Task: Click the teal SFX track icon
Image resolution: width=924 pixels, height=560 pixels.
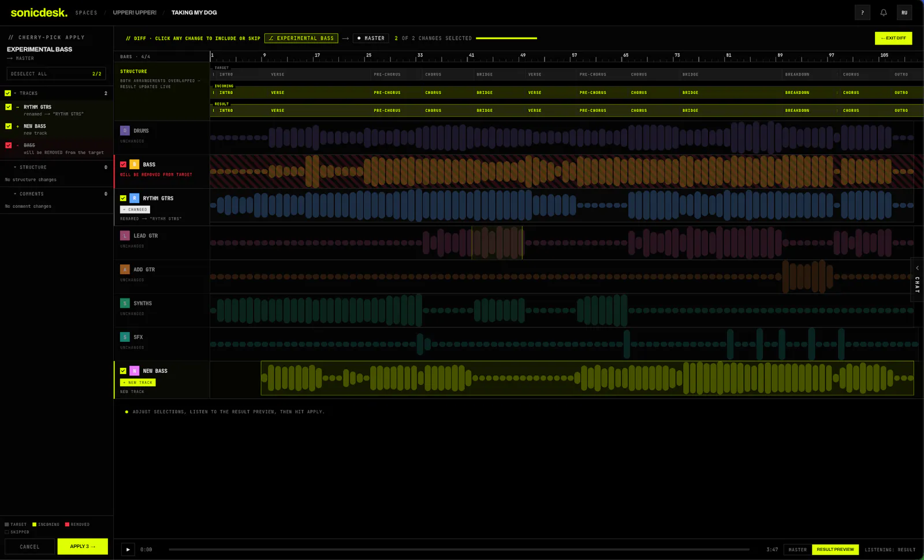Action: (x=125, y=337)
